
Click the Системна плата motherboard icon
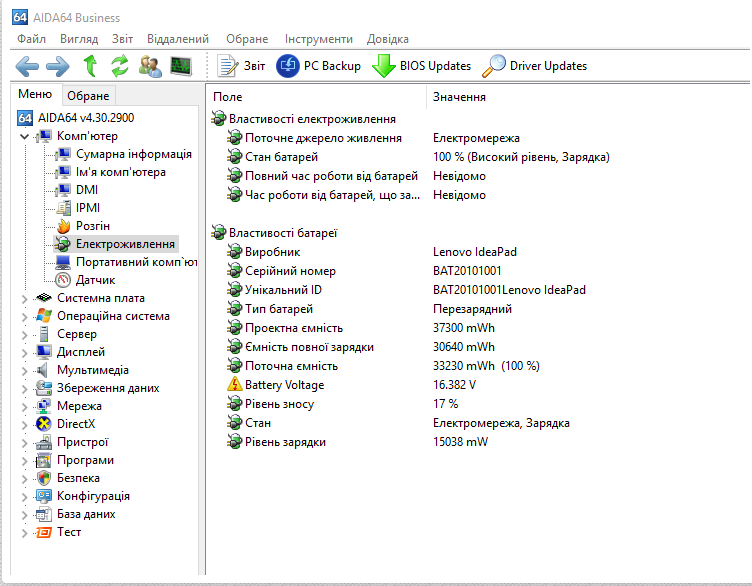coord(44,298)
